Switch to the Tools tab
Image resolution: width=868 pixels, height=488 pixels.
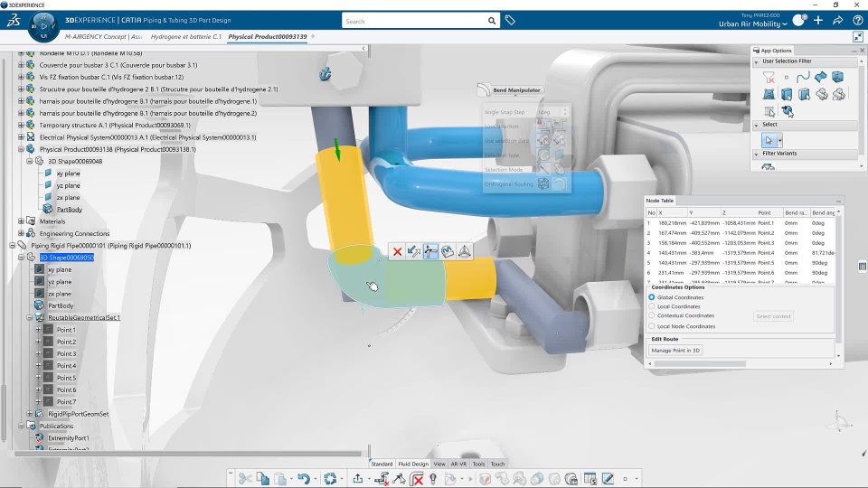(x=478, y=465)
